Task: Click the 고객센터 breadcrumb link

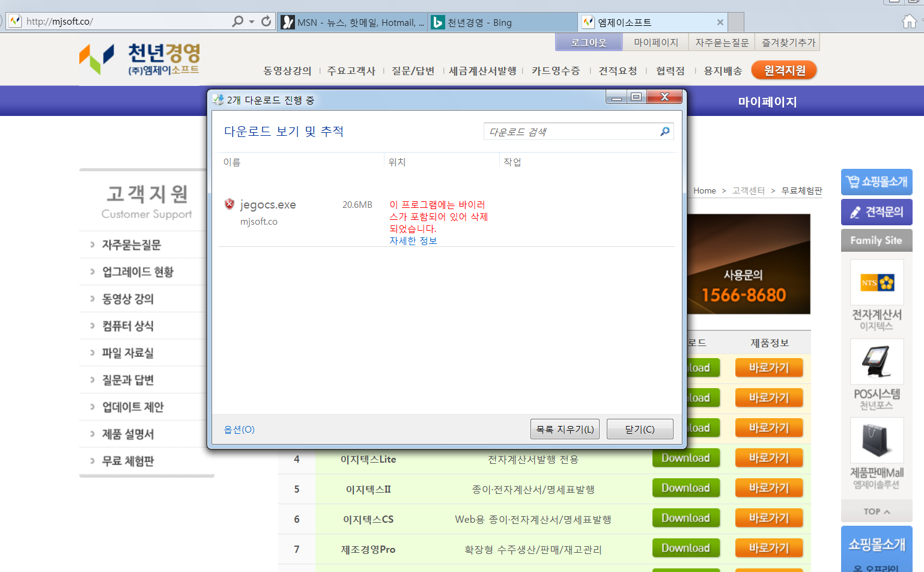Action: pos(749,190)
